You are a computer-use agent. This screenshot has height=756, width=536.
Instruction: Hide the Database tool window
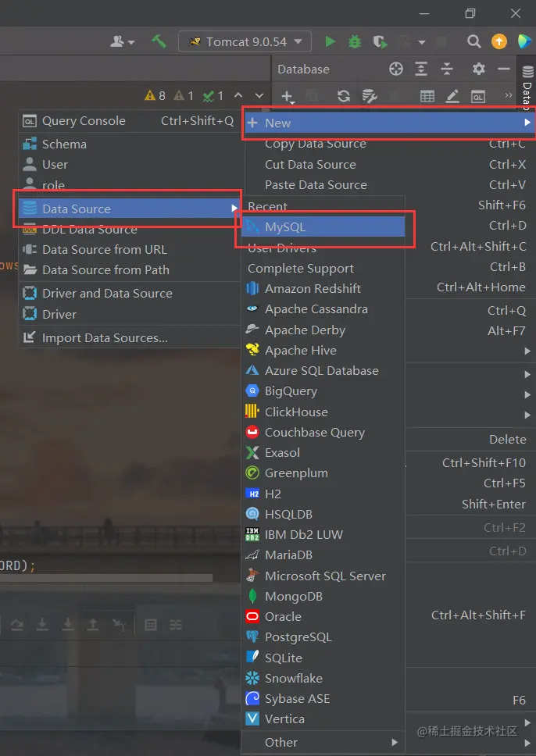[504, 69]
